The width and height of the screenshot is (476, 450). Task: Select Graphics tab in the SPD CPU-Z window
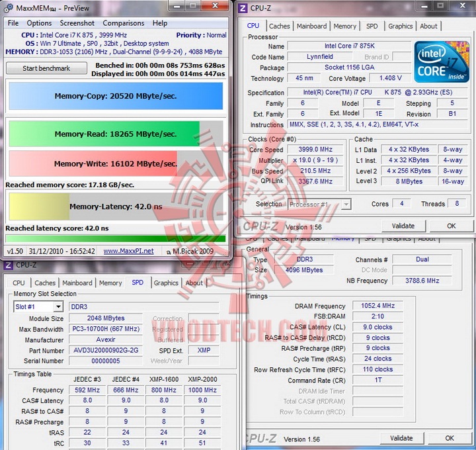[x=166, y=283]
